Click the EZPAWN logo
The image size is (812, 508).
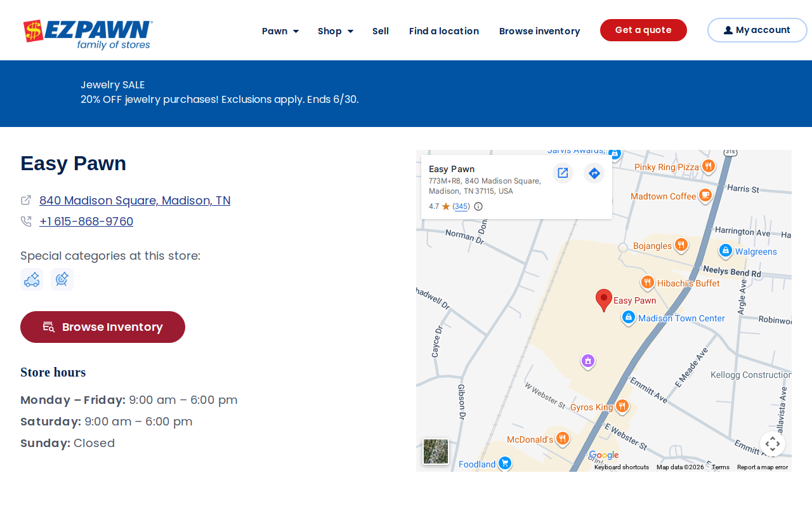[88, 34]
